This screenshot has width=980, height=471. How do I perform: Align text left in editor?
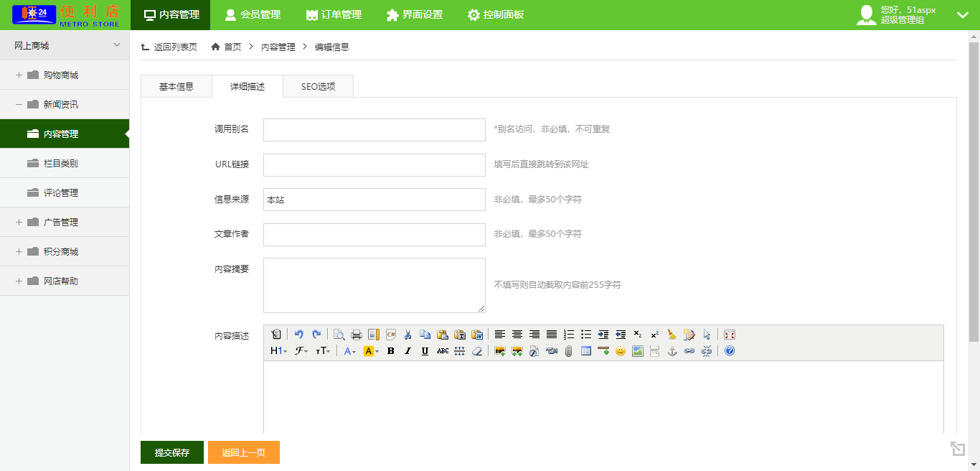click(500, 335)
